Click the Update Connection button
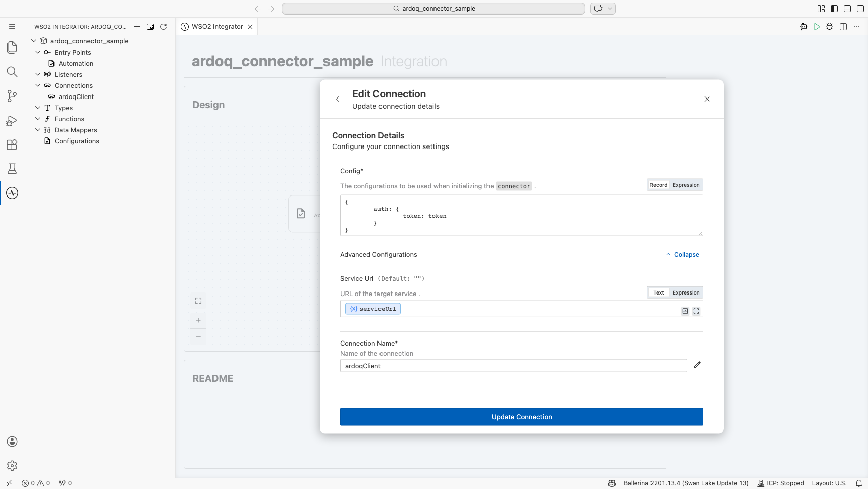868x489 pixels. (x=522, y=417)
